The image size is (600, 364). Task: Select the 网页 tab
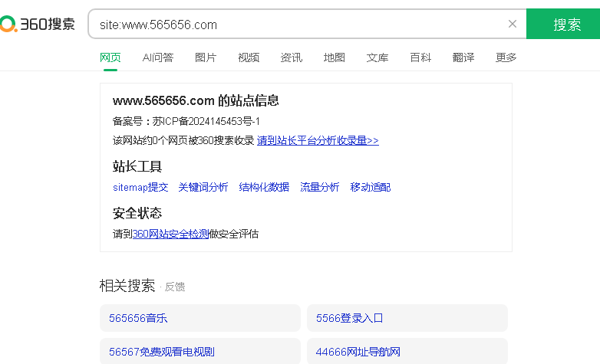coord(110,57)
